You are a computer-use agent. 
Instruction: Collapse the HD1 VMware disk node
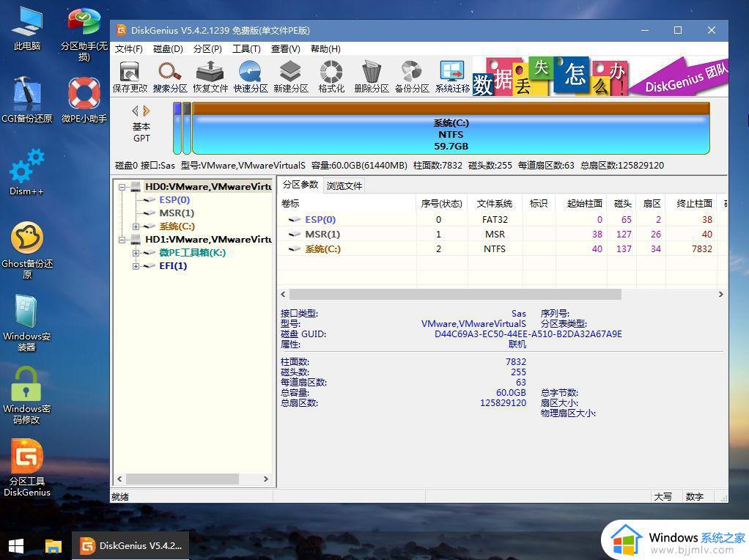[x=122, y=240]
